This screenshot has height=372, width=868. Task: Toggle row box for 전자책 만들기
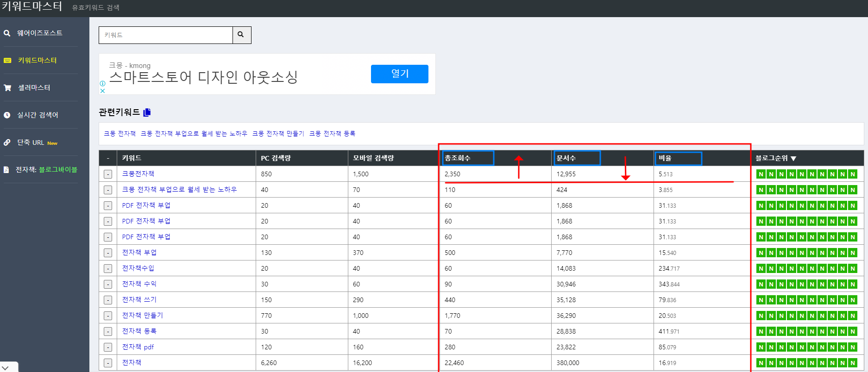[x=108, y=316]
